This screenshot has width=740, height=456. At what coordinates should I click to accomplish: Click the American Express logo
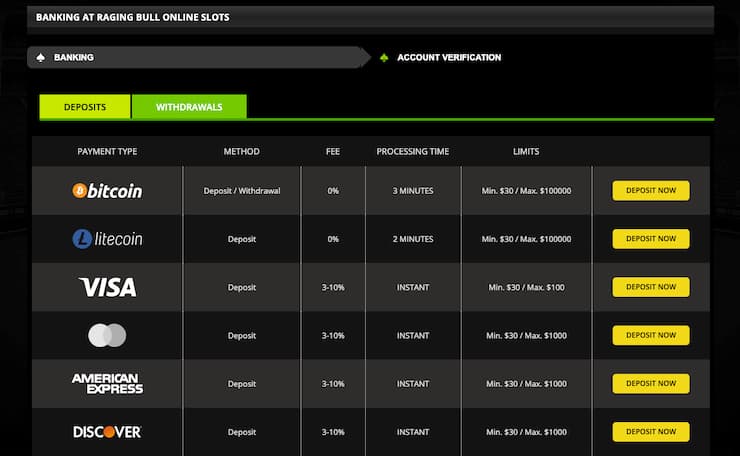pos(107,384)
